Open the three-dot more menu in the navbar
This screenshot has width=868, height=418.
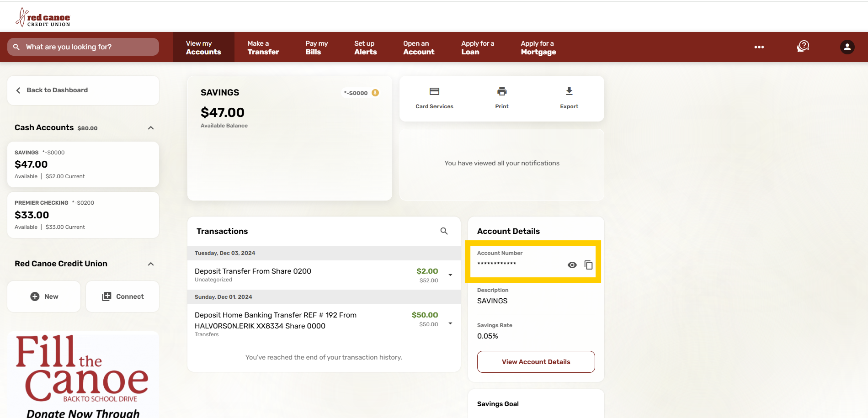(x=759, y=47)
